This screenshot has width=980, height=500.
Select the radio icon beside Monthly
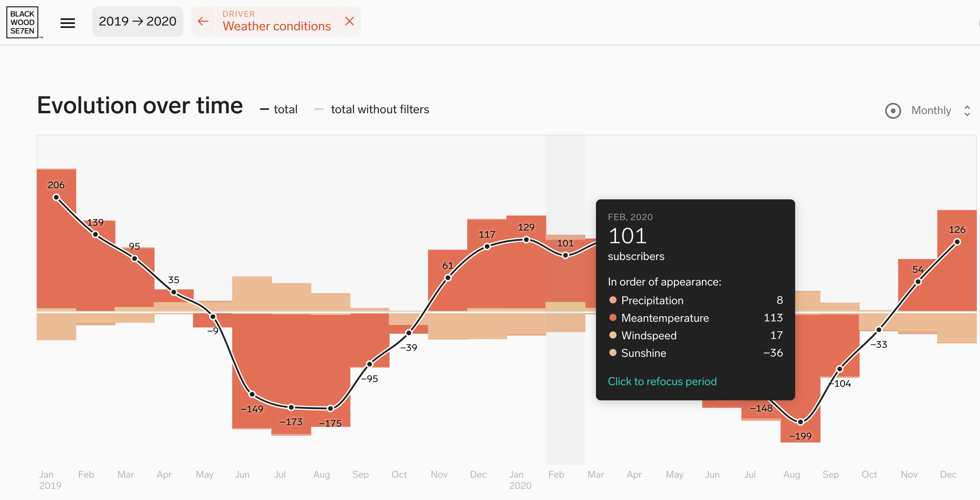(x=893, y=110)
